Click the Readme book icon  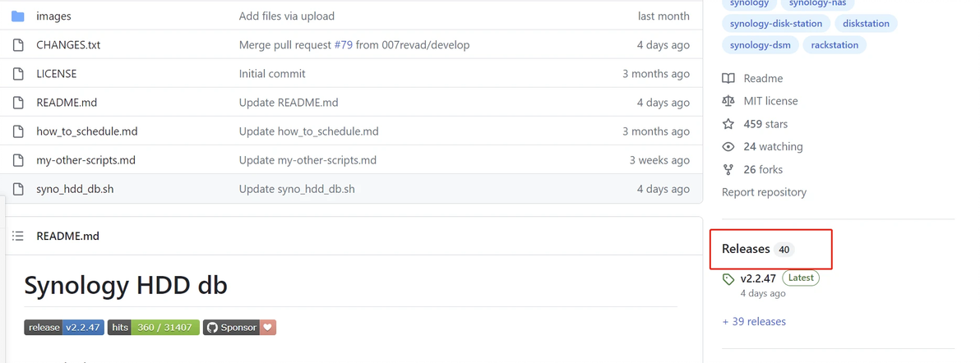coord(728,79)
